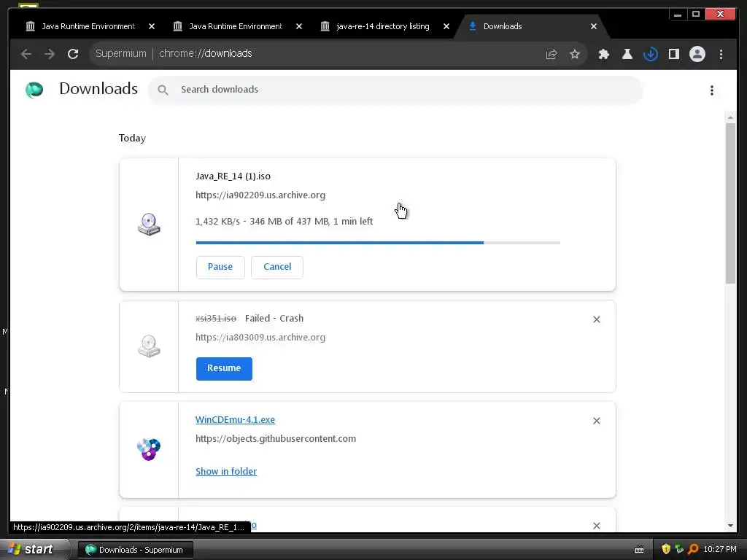Click the download speed and size text
This screenshot has height=560, width=747.
pos(284,222)
